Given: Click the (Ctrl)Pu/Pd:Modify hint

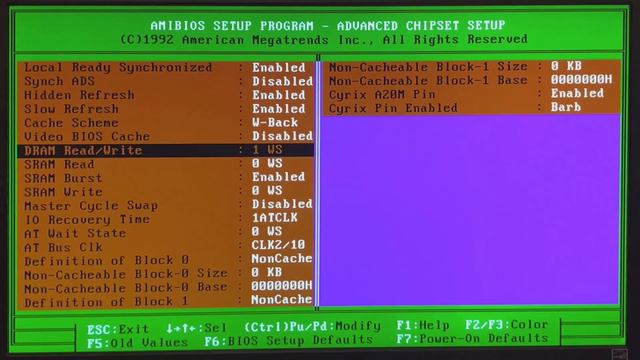Looking at the screenshot, I should pos(312,327).
